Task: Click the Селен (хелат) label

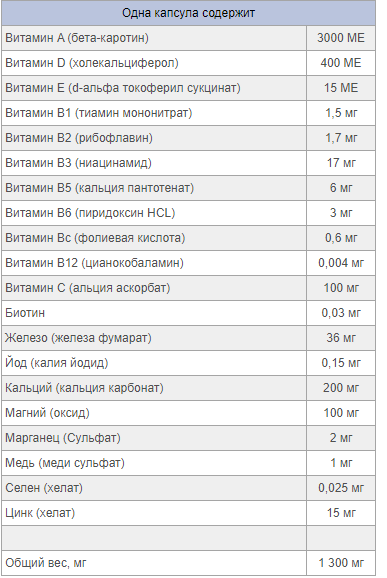Action: click(x=44, y=488)
